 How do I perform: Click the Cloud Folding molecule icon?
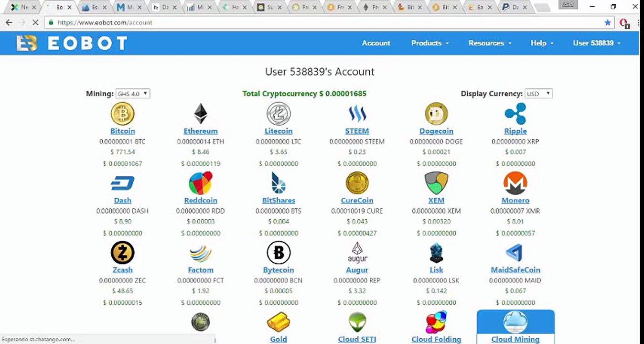point(436,322)
